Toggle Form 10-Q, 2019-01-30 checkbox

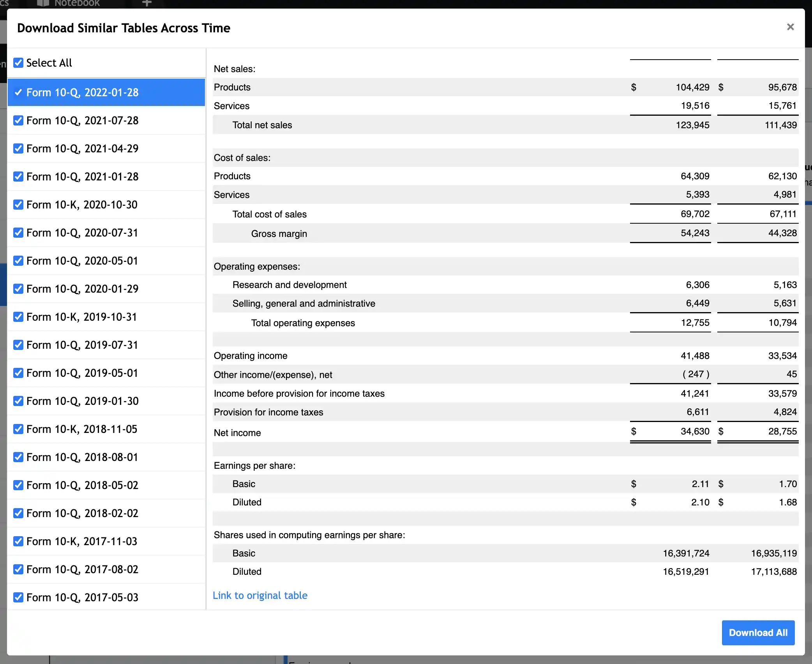pyautogui.click(x=18, y=401)
